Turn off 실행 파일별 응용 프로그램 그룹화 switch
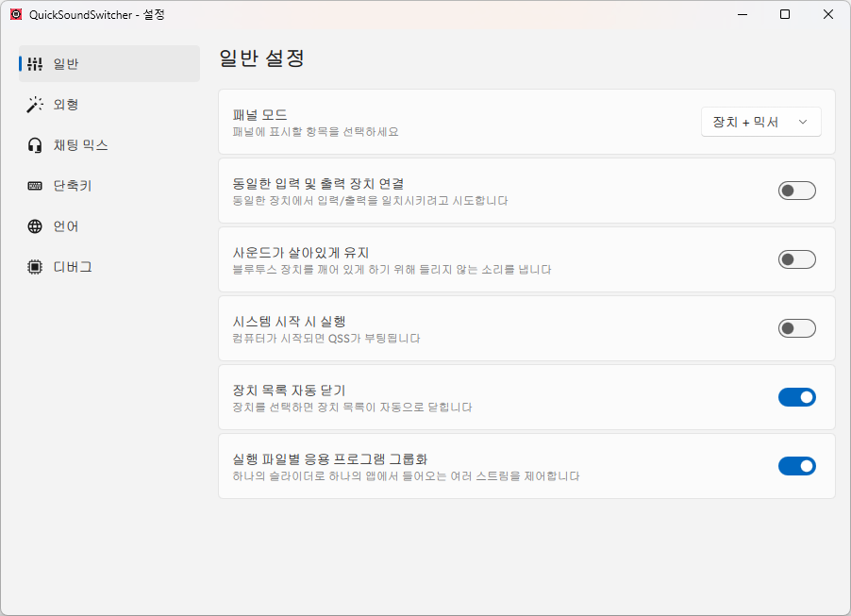 pyautogui.click(x=796, y=466)
